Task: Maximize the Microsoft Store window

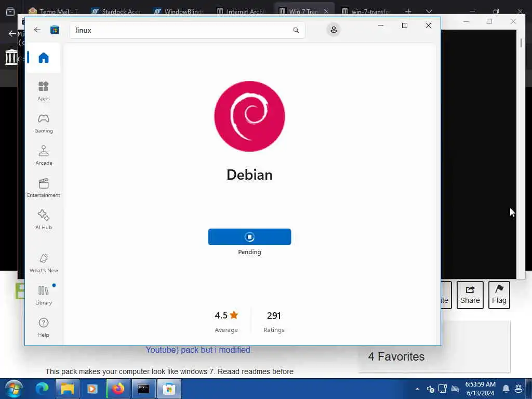Action: (404, 25)
